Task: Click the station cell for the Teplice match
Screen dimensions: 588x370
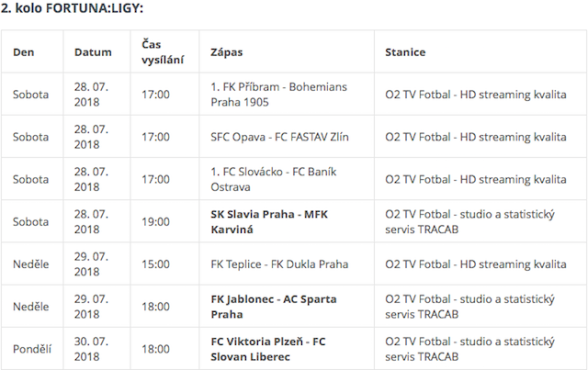Action: (x=475, y=264)
